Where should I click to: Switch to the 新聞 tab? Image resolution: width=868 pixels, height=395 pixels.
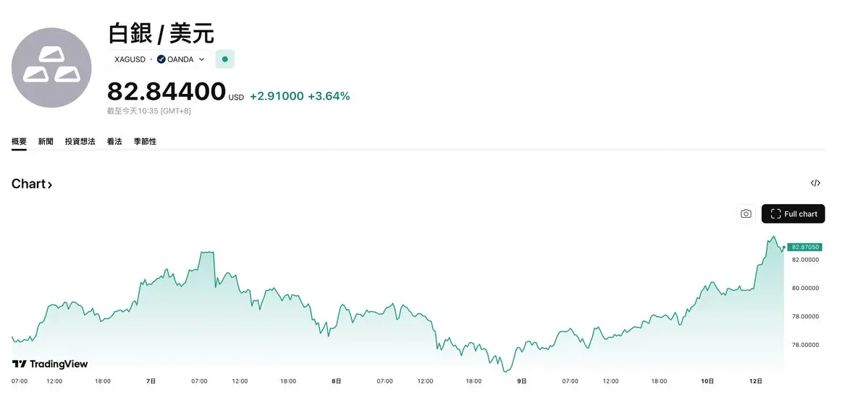tap(46, 142)
